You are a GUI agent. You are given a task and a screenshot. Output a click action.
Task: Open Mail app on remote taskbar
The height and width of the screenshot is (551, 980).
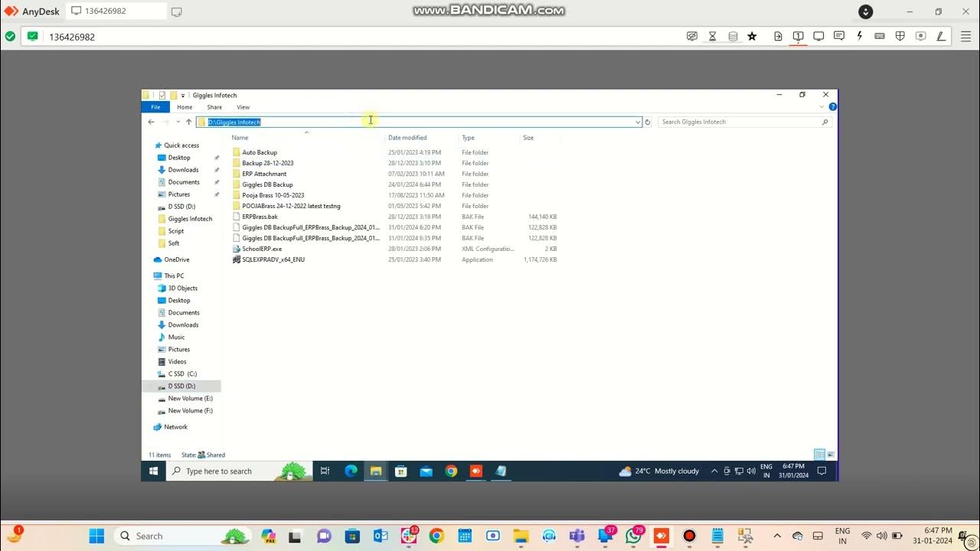426,471
